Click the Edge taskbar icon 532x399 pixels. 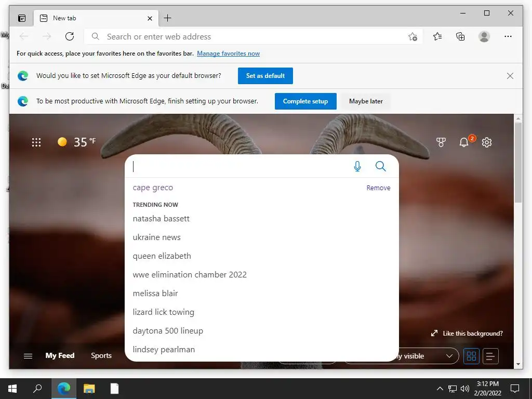click(x=64, y=389)
